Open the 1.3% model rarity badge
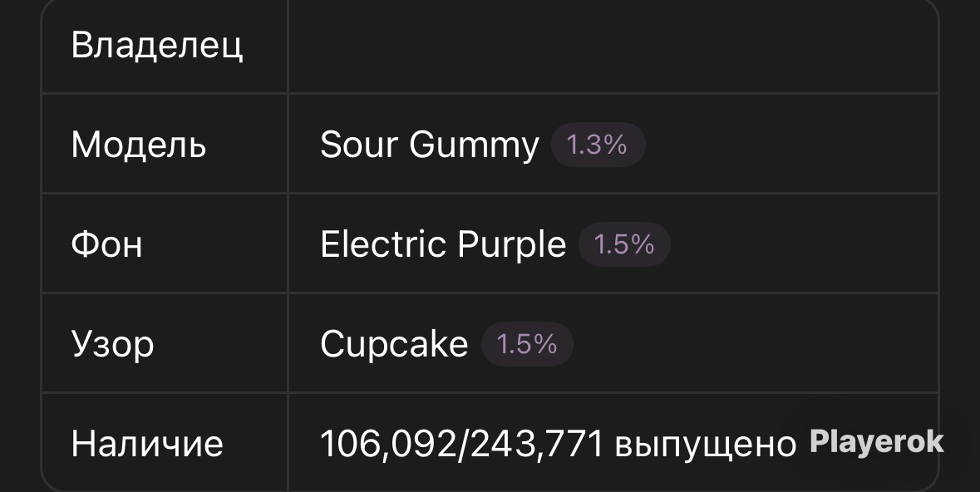Screen dimensions: 980x492 pos(598,145)
